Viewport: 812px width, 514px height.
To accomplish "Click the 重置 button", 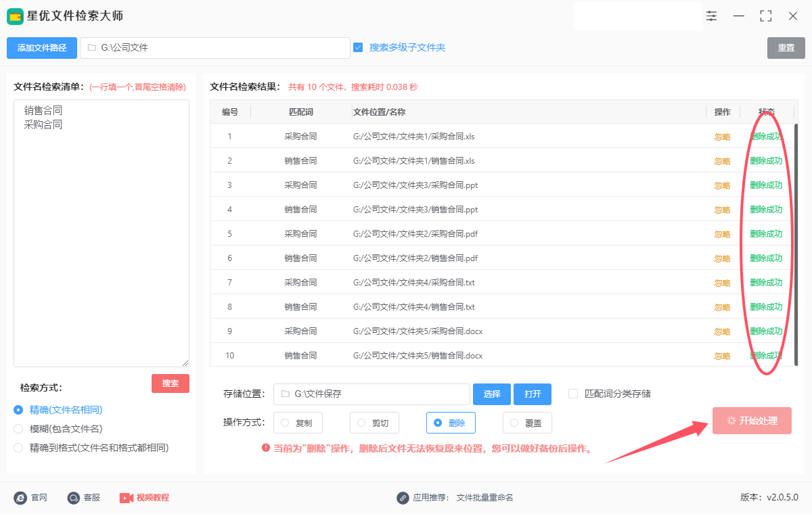I will pos(786,48).
